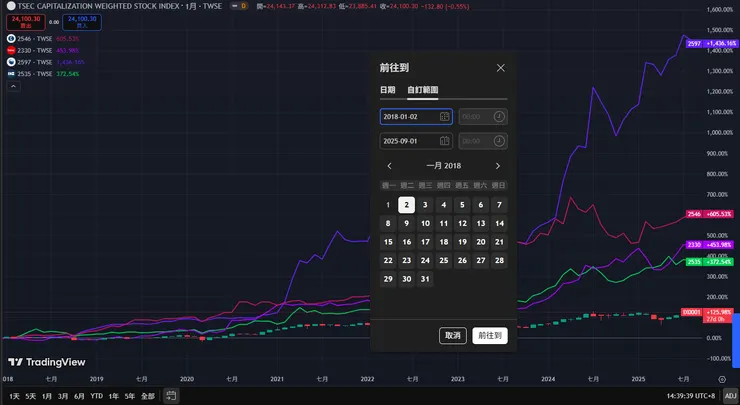Choose day 19 in calendar
The image size is (740, 405).
(462, 242)
